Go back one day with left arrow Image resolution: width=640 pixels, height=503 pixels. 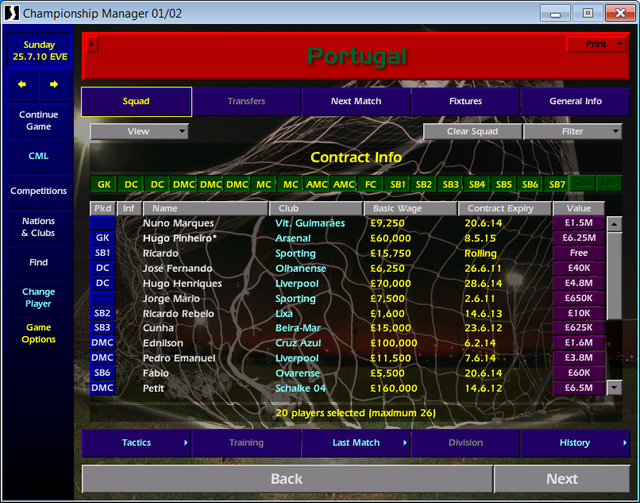[22, 85]
